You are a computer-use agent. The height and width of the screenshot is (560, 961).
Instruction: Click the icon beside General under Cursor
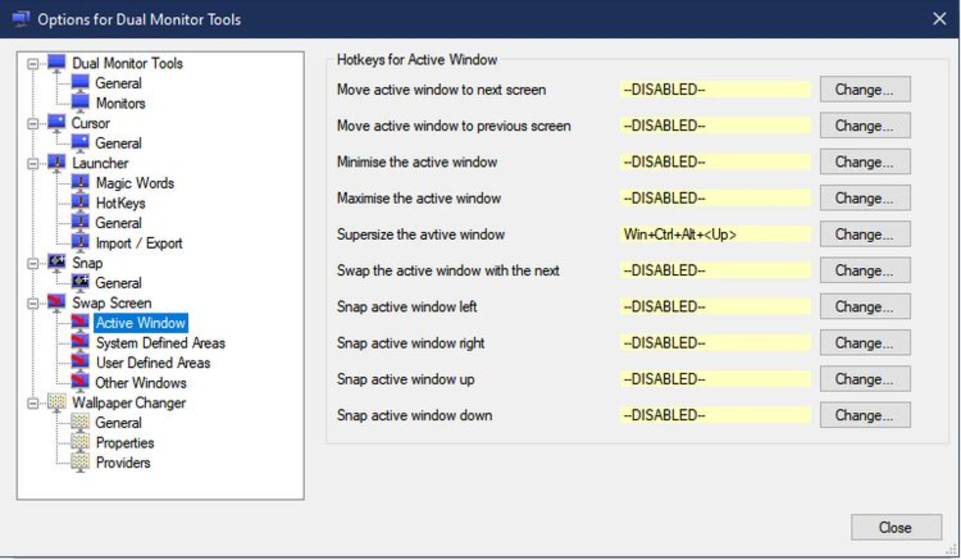point(80,143)
